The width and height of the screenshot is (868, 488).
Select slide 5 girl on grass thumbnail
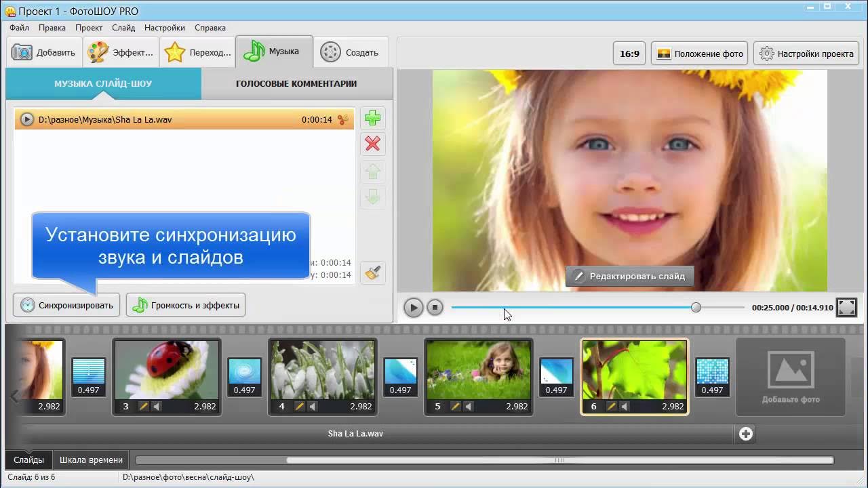tap(479, 370)
